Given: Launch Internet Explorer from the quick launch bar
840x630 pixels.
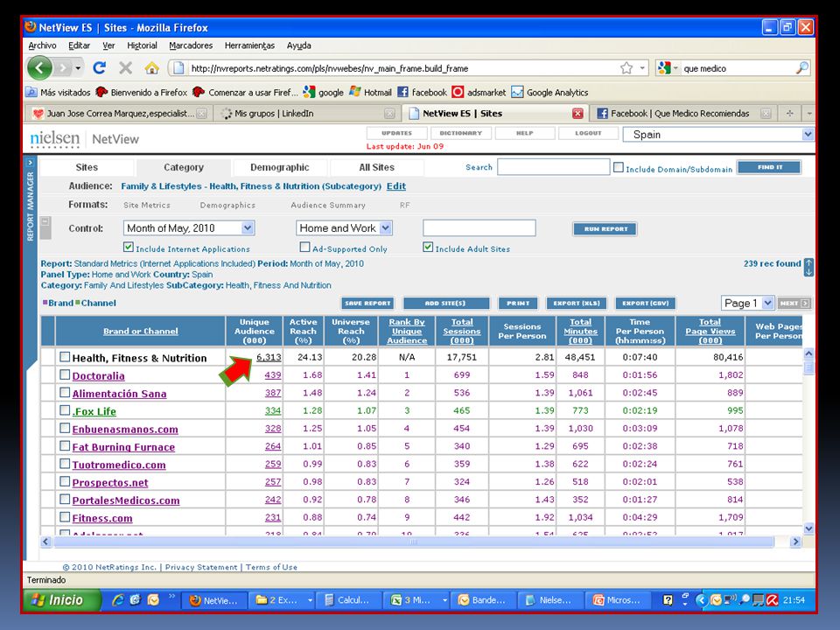Looking at the screenshot, I should (x=118, y=600).
